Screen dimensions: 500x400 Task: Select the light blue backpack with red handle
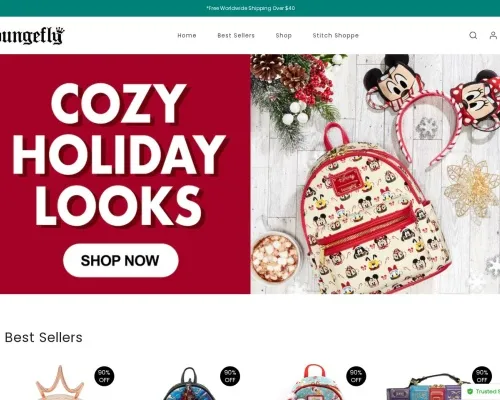313,382
